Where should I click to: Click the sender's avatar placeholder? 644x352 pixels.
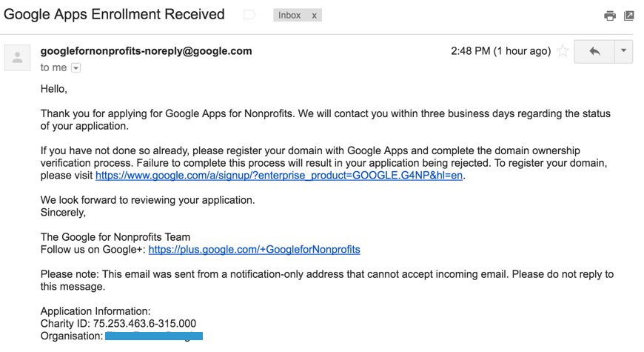tap(17, 58)
